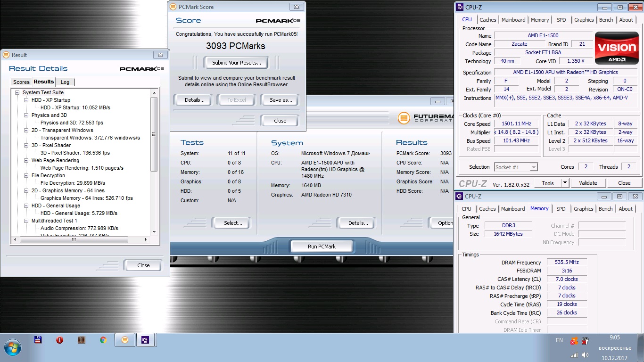The height and width of the screenshot is (362, 644).
Task: Open the tray icon left of the clock
Action: point(585,341)
